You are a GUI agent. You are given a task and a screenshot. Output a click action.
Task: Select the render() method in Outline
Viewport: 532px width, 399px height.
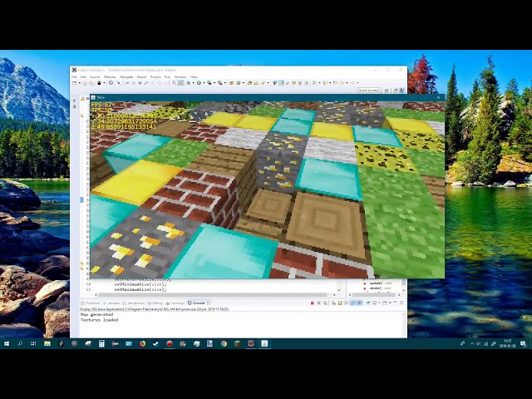pyautogui.click(x=376, y=288)
